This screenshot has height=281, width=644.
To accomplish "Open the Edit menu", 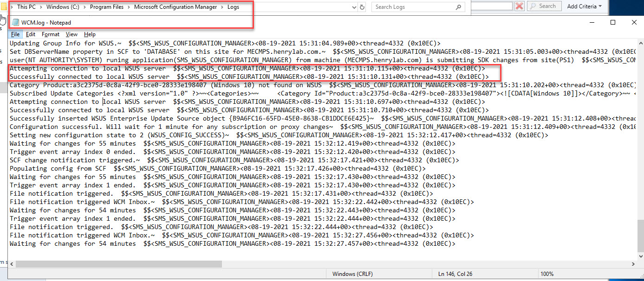I will [x=31, y=34].
